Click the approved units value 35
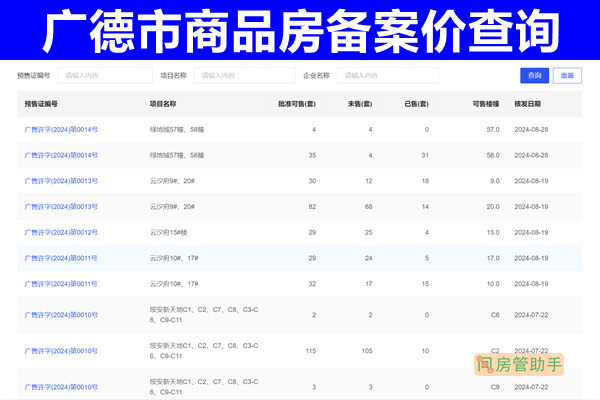Screen dimensions: 600x400 312,155
